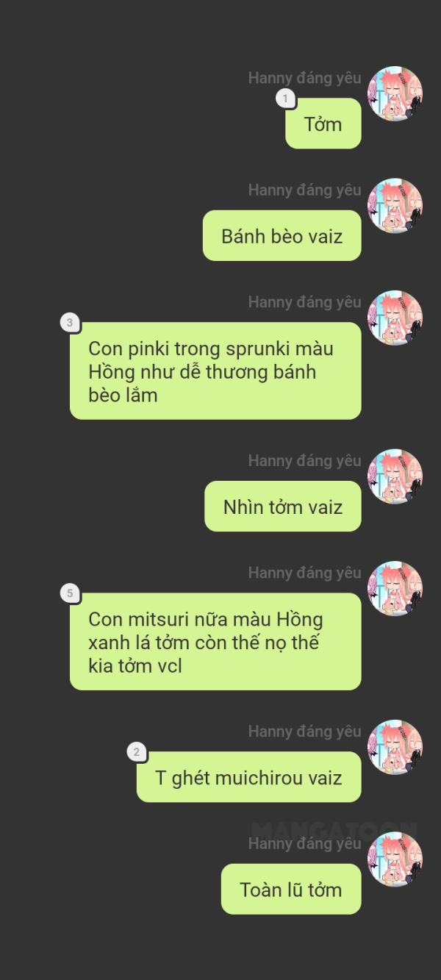441x980 pixels.
Task: Select the 'Toàn lũ tởm' chat bubble
Action: coord(291,888)
